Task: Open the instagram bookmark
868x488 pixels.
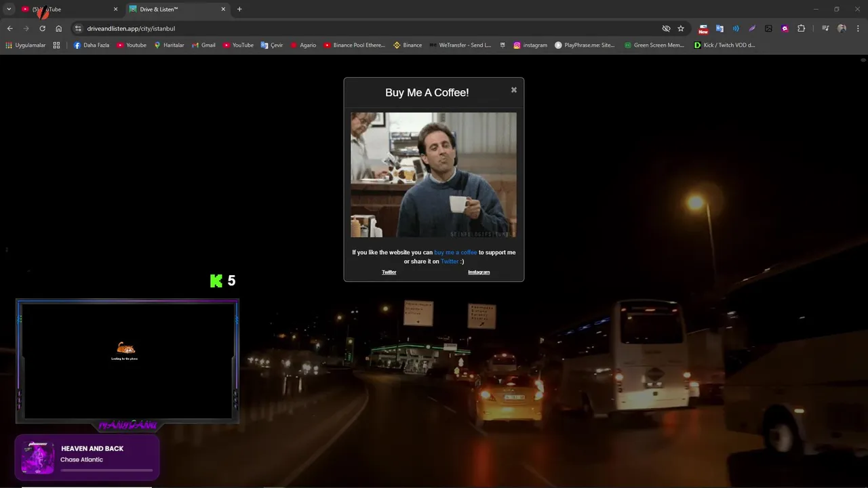Action: click(530, 45)
